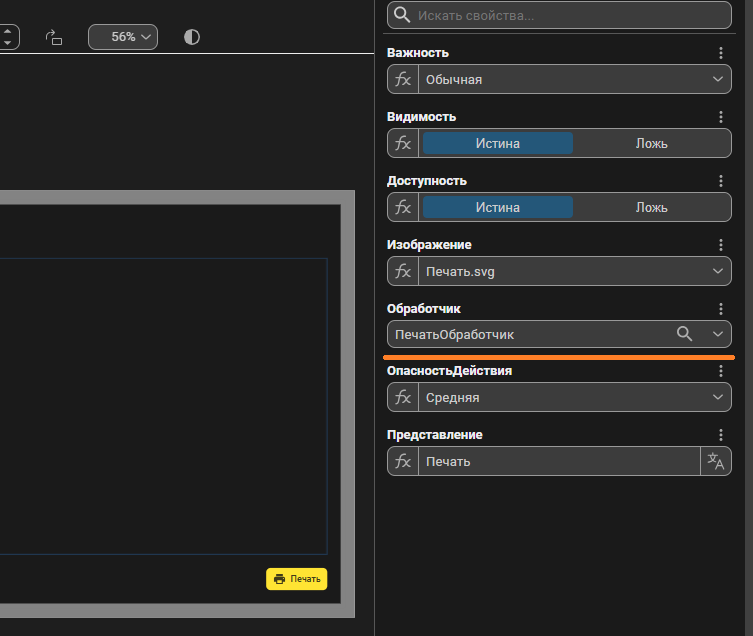Set Доступность to Ложь
Viewport: 753px width, 636px height.
pos(651,207)
